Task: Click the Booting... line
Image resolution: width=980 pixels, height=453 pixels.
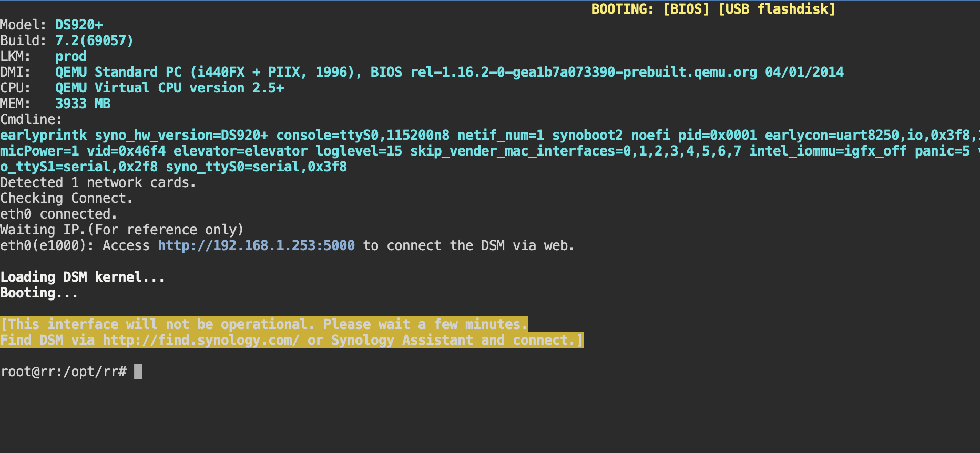Action: click(x=39, y=293)
